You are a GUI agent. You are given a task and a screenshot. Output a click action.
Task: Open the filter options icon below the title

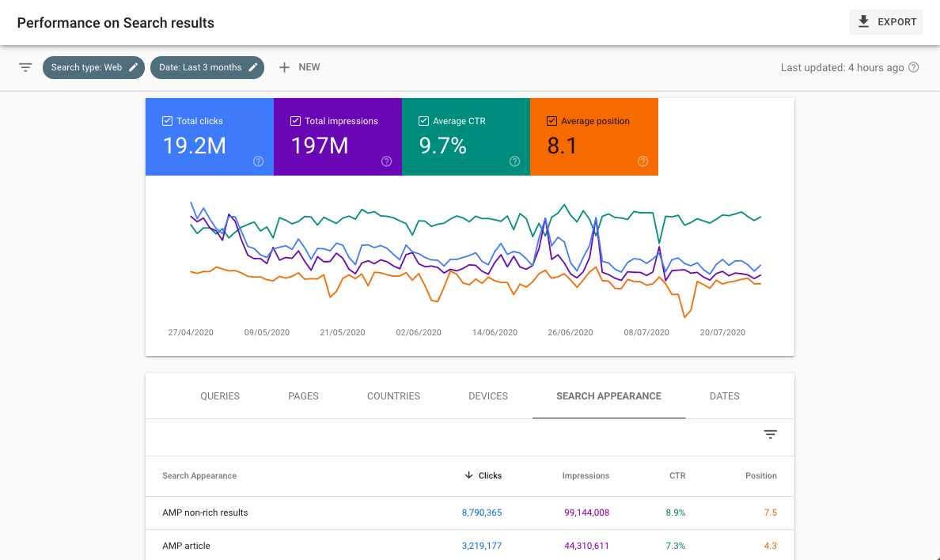coord(25,67)
